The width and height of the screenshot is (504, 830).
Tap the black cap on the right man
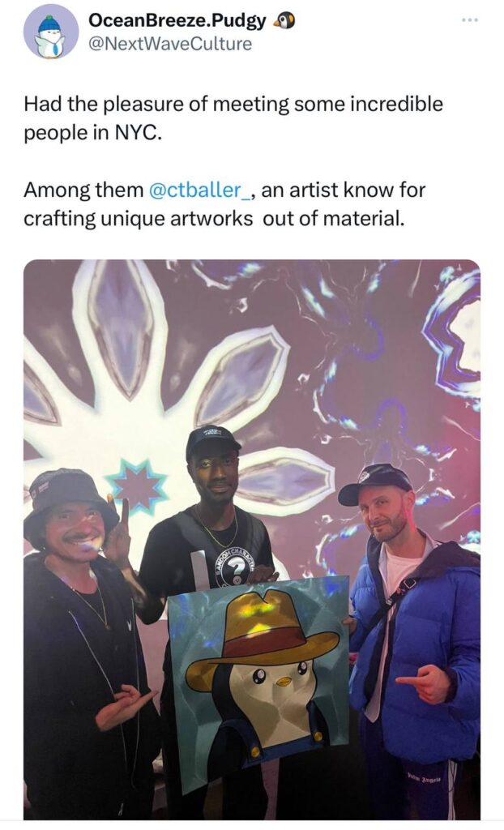point(374,482)
